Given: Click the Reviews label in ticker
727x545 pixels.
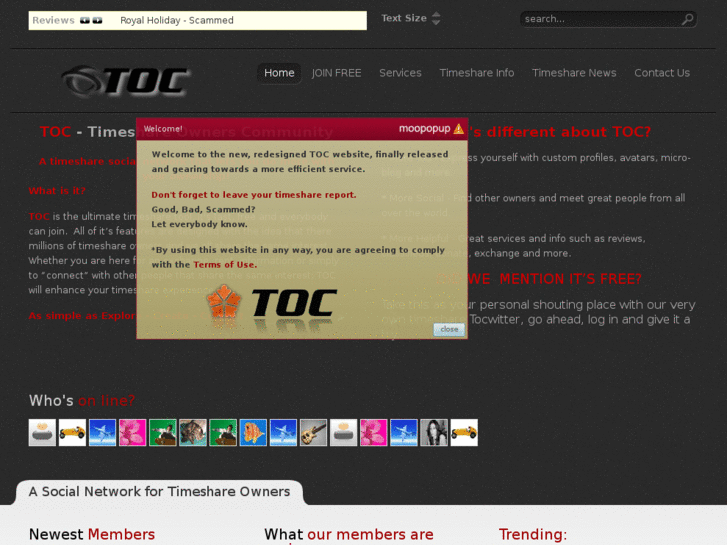Looking at the screenshot, I should click(53, 20).
